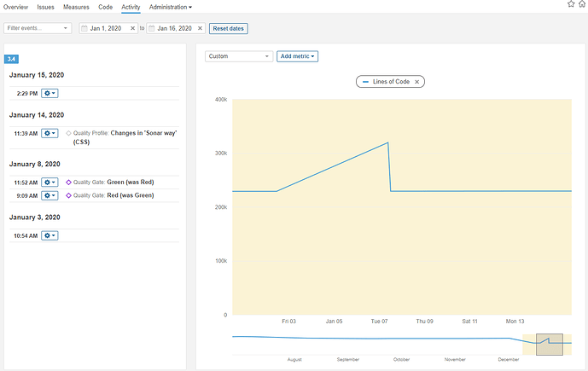
Task: Click the Reset dates button
Action: pyautogui.click(x=229, y=28)
